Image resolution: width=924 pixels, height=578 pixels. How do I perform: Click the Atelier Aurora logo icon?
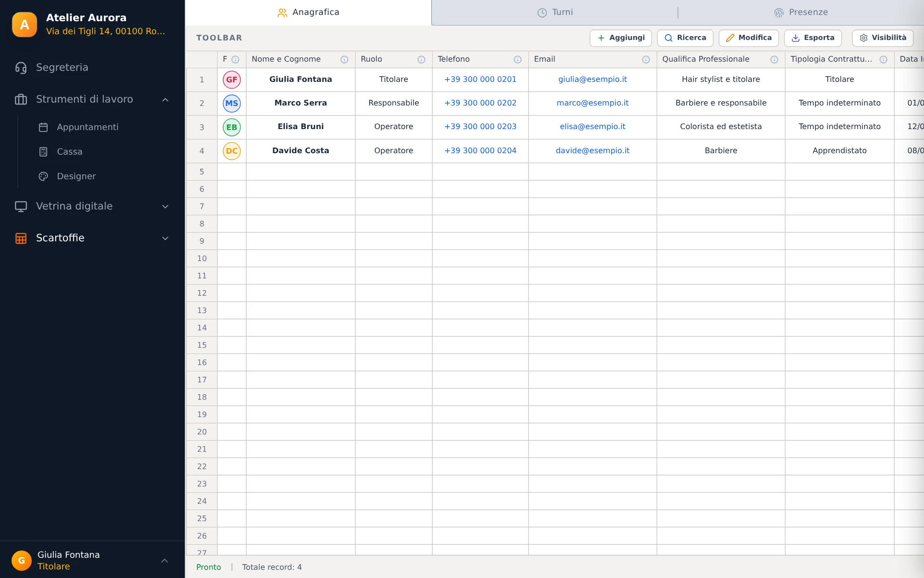tap(25, 25)
